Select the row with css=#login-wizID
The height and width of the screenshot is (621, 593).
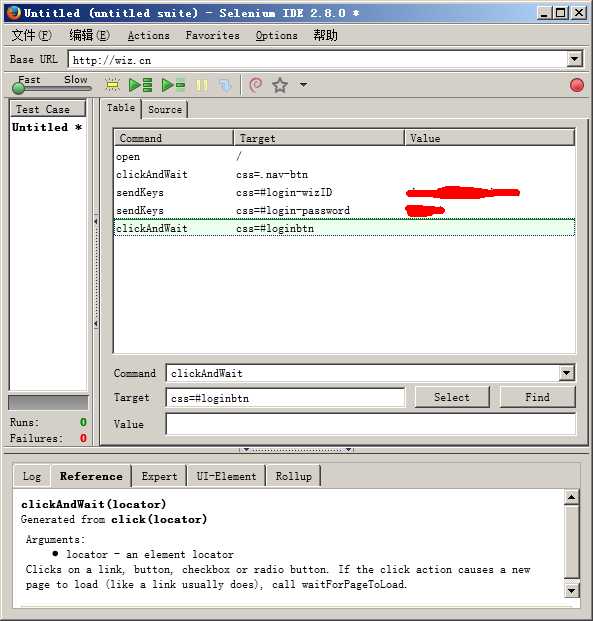[344, 192]
